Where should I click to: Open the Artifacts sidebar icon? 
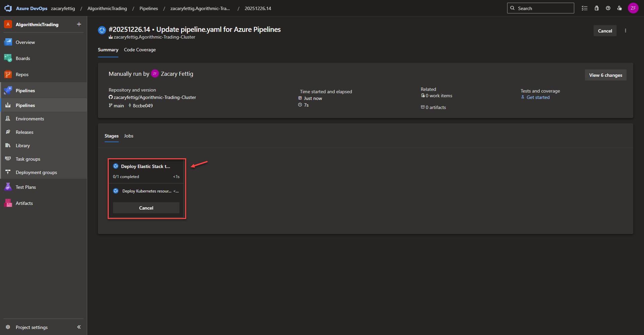pyautogui.click(x=8, y=203)
